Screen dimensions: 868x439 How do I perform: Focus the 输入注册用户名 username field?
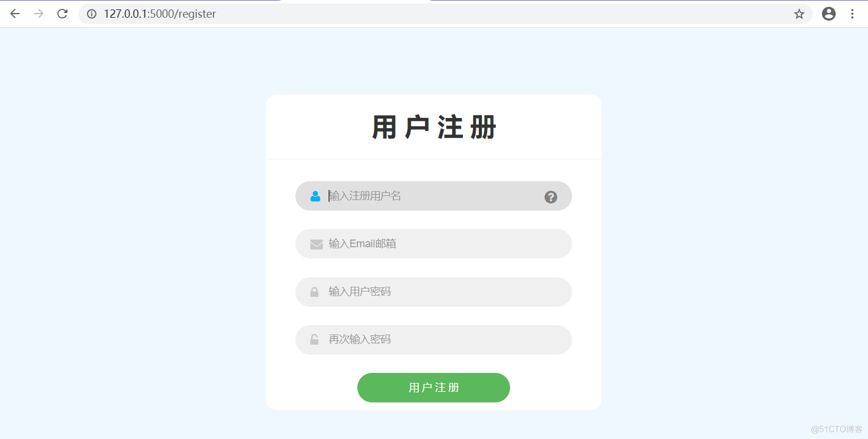tap(433, 196)
